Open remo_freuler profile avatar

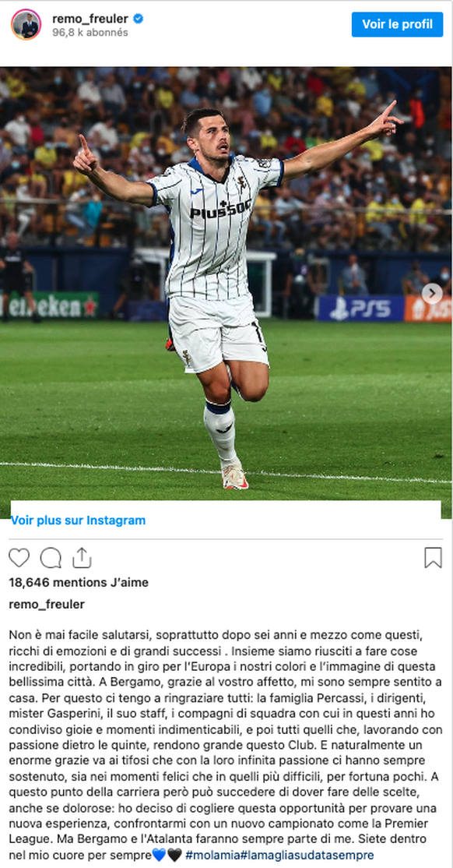(26, 24)
